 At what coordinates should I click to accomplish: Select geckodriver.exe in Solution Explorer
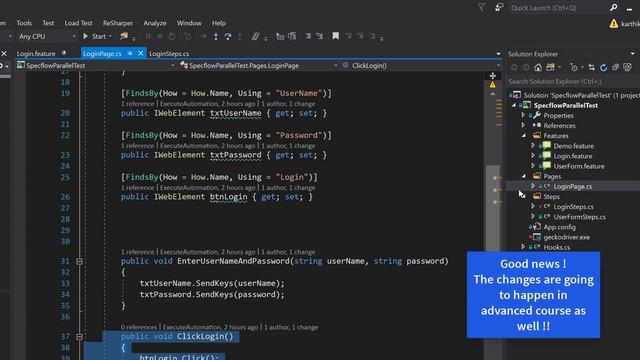point(567,237)
